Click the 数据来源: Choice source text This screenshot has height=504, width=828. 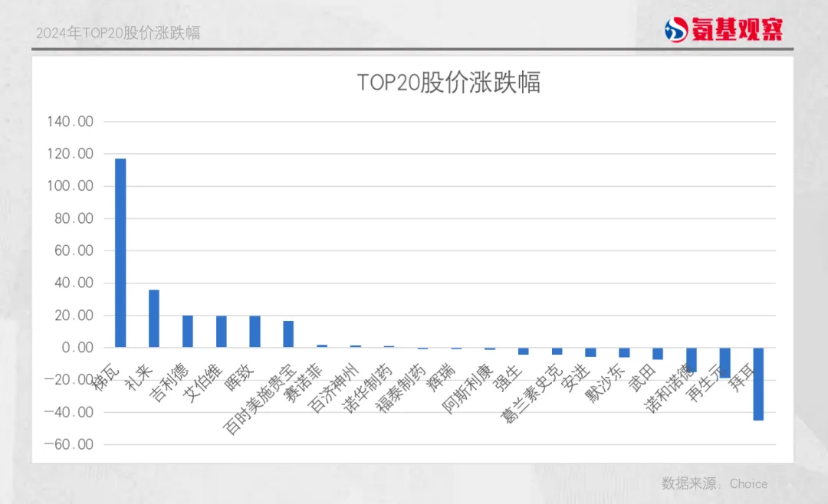[714, 483]
